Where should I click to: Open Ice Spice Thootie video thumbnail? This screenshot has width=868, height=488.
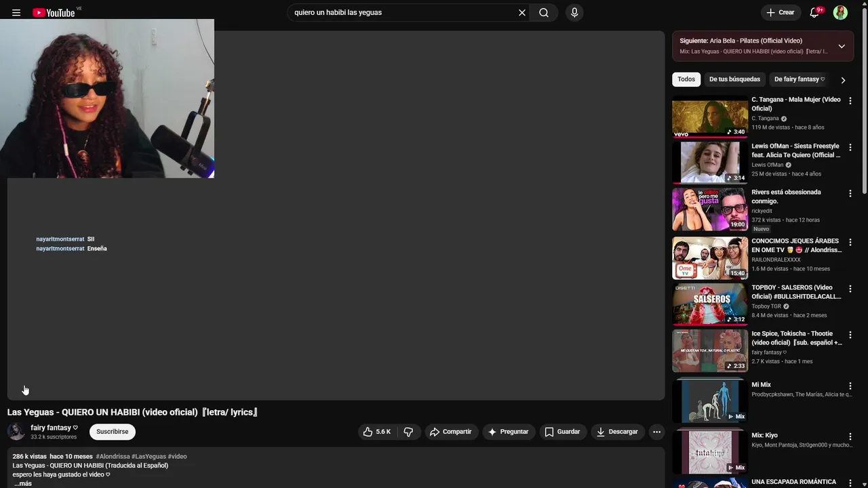click(x=710, y=350)
